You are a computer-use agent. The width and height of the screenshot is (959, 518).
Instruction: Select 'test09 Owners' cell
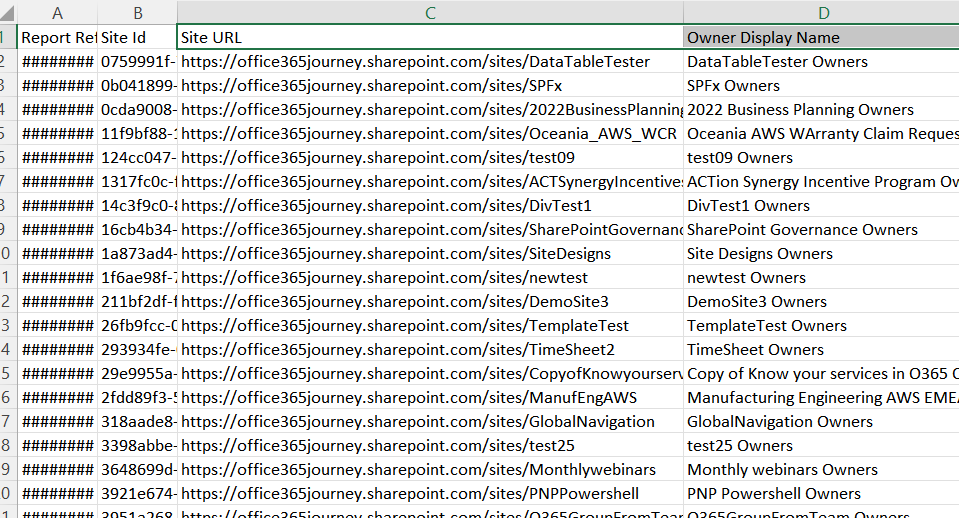821,158
